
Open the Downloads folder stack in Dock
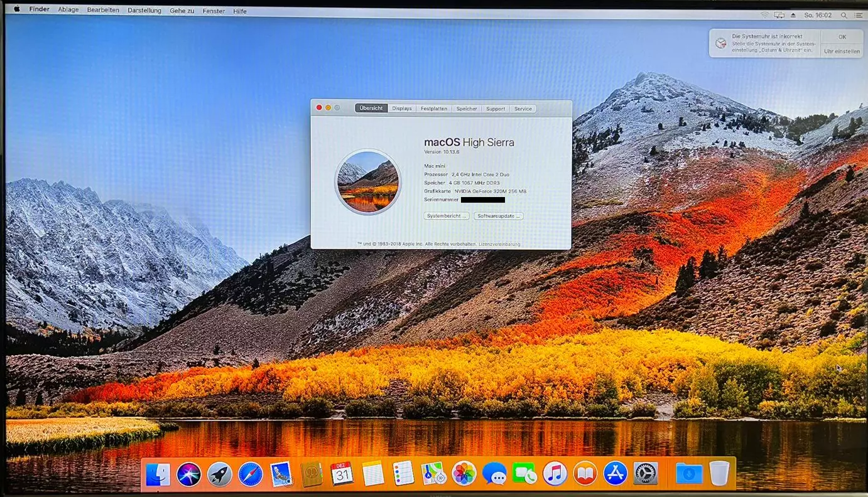pyautogui.click(x=689, y=474)
